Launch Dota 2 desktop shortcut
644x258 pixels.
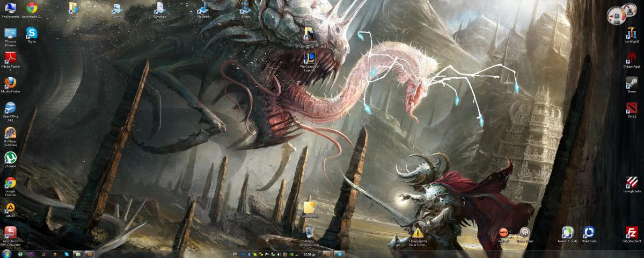point(632,110)
